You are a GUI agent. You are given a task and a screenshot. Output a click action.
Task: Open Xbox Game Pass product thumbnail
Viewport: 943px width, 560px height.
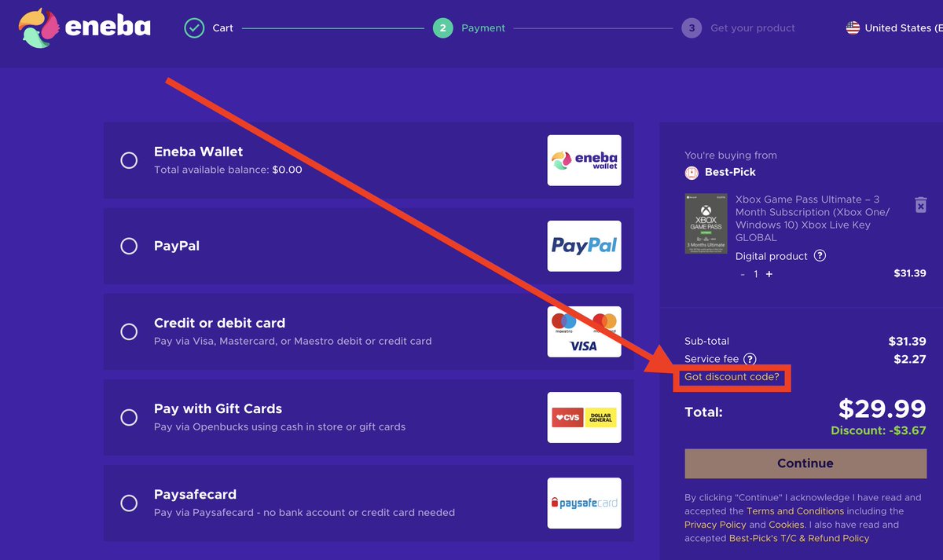coord(706,224)
